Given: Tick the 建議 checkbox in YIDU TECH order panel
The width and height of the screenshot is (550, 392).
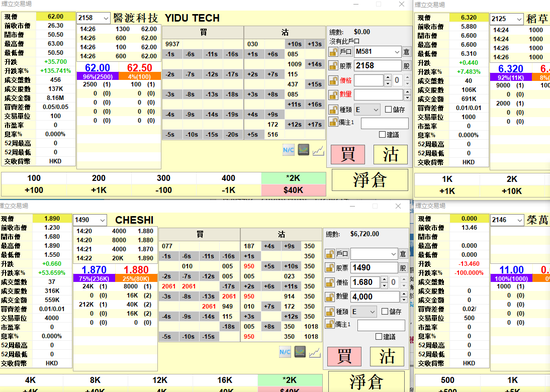Looking at the screenshot, I should point(382,135).
